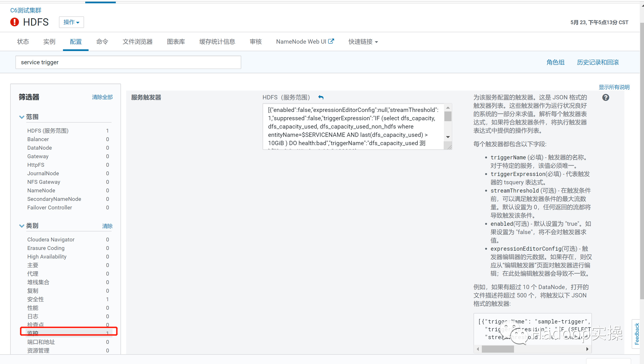Click left arrow of JSON example scrollbar
The height and width of the screenshot is (364, 644).
478,349
